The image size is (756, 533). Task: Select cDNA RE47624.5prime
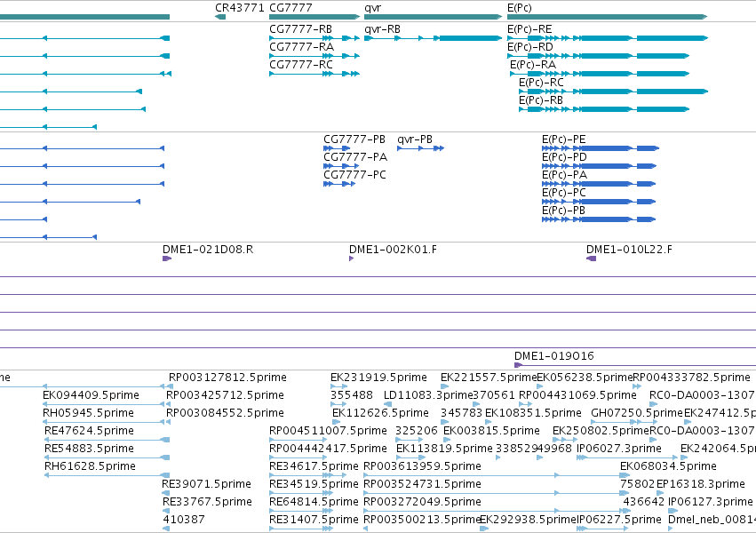pyautogui.click(x=107, y=440)
